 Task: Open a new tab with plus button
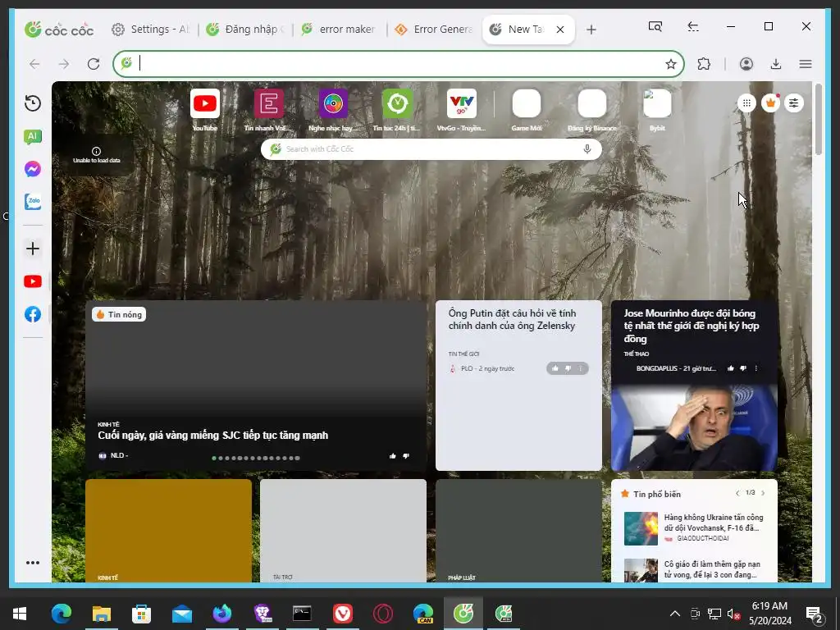[x=591, y=30]
